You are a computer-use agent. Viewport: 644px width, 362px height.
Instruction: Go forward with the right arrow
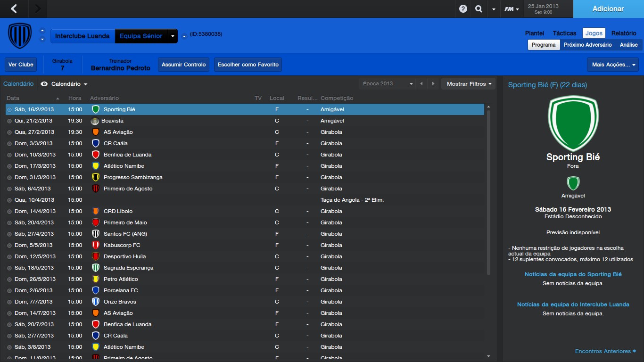pyautogui.click(x=38, y=8)
